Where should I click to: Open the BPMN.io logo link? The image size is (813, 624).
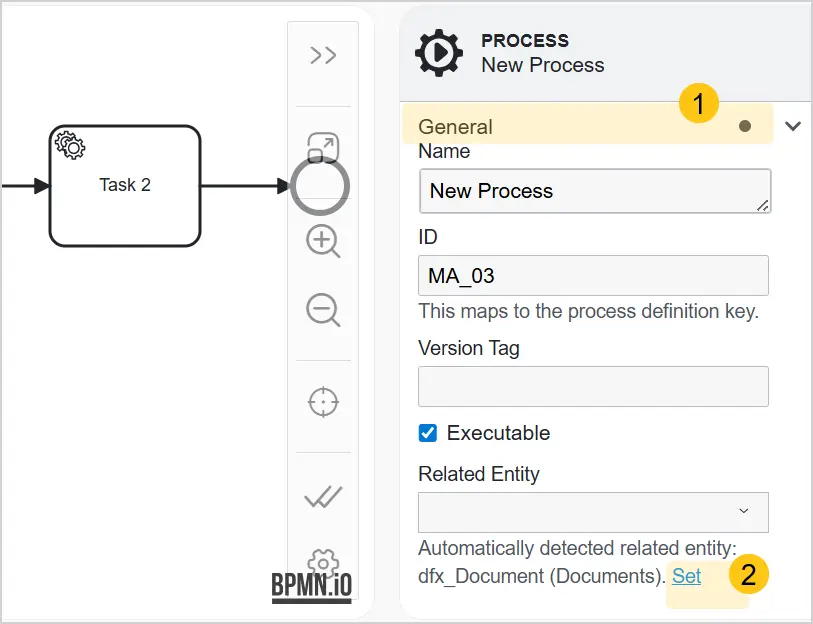coord(312,588)
